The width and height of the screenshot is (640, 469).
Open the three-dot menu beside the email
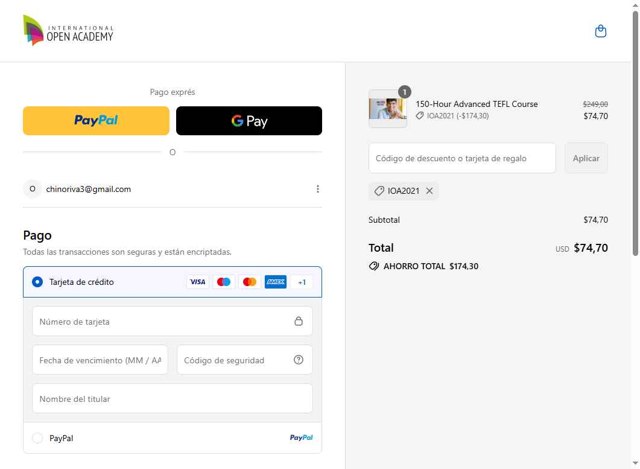(x=318, y=189)
